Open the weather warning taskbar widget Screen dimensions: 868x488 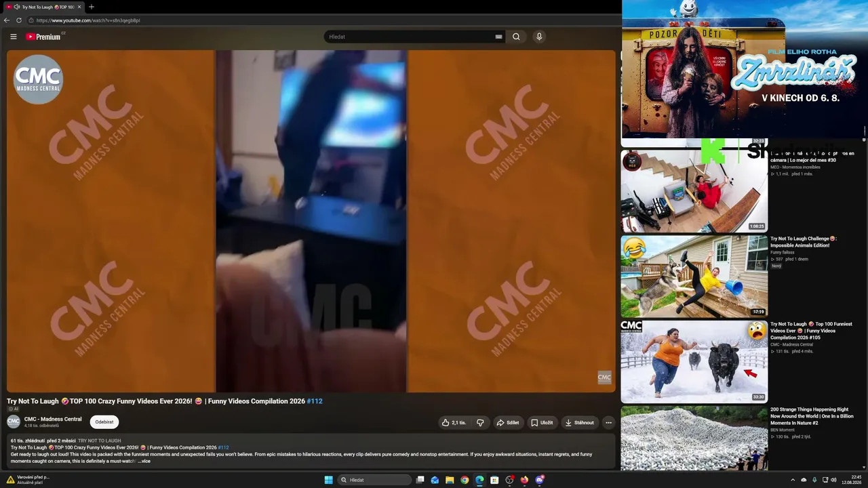pyautogui.click(x=28, y=480)
